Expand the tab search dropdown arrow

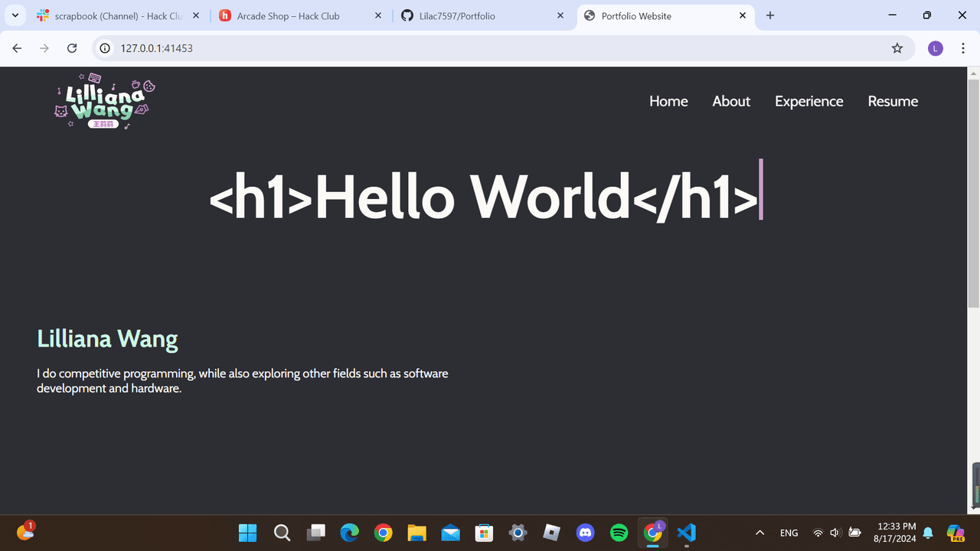15,15
